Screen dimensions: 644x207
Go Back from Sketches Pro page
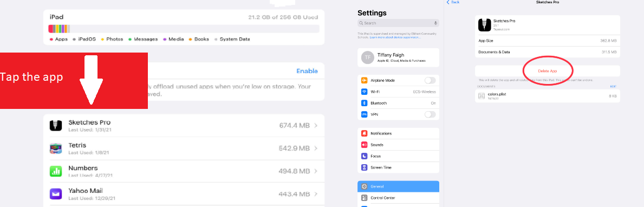coord(453,2)
